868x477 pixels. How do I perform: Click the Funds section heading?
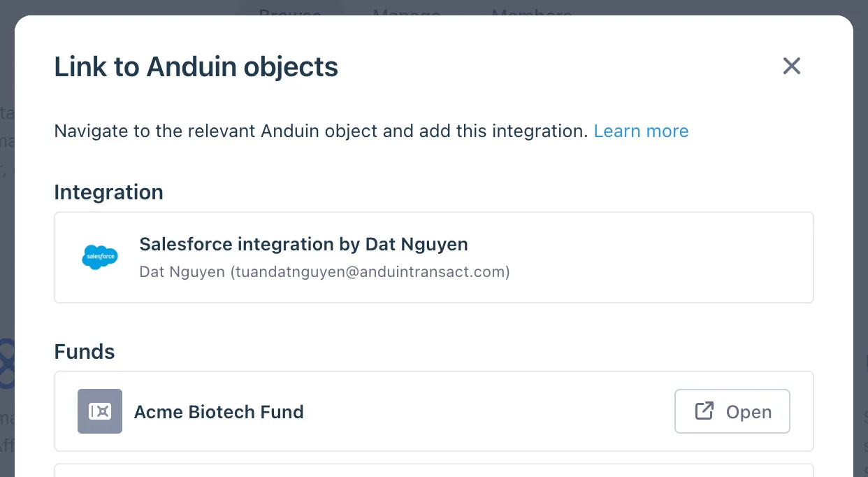(x=85, y=351)
